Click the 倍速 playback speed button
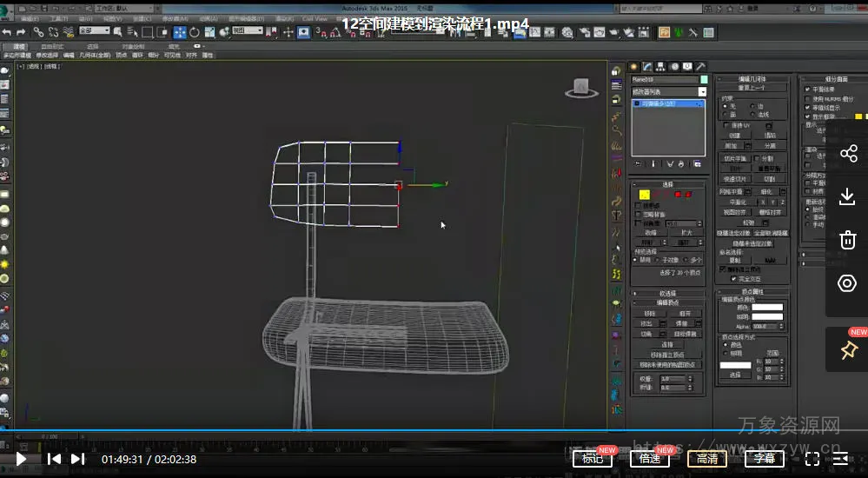 click(650, 459)
